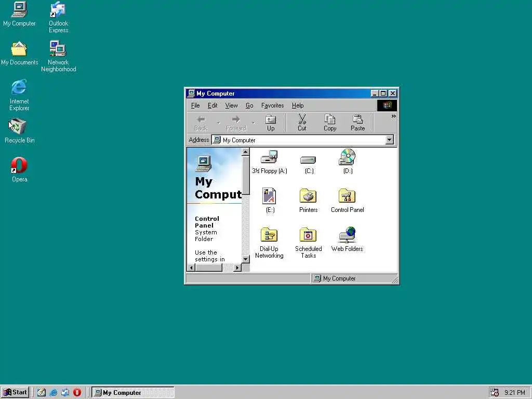Viewport: 532px width, 399px height.
Task: Launch Opera from quick launch
Action: click(77, 392)
